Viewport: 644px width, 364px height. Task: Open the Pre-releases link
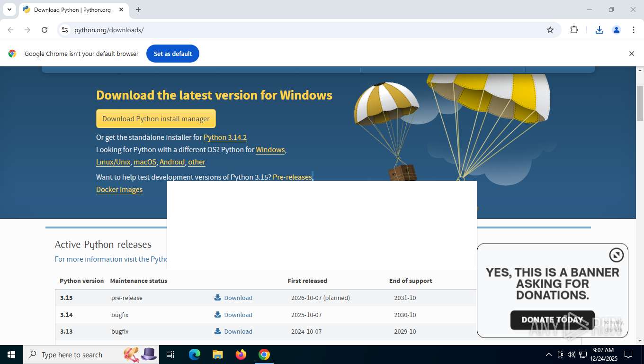292,177
